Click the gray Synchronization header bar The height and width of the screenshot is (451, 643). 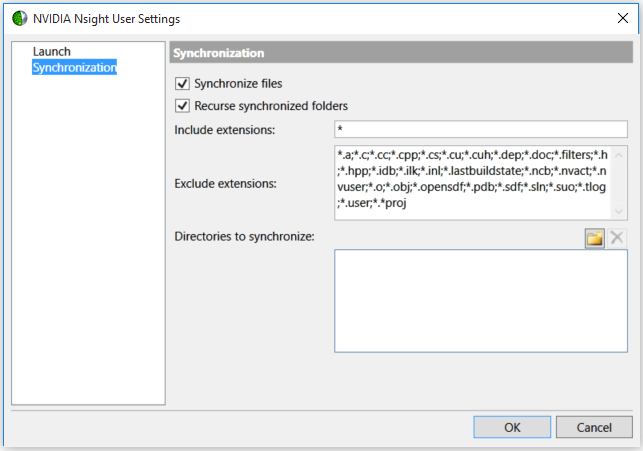tap(401, 52)
